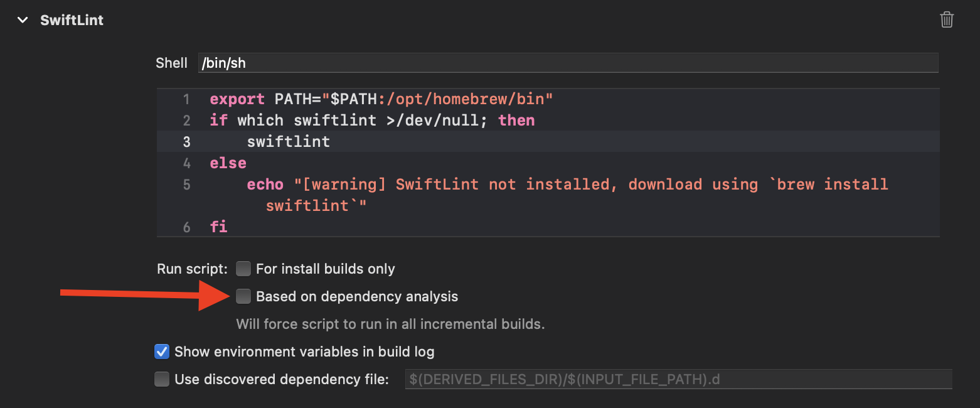Click the echo warning line in script
The image size is (980, 408).
tap(568, 195)
